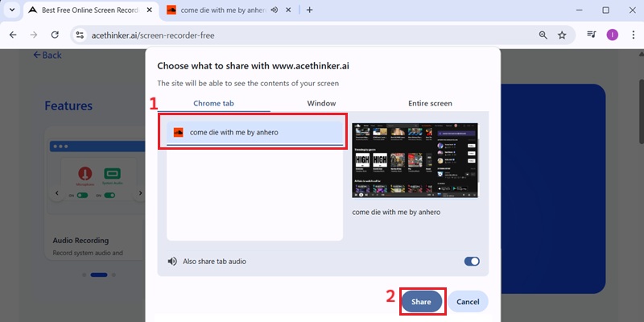This screenshot has height=322, width=644.
Task: Click the Cancel button
Action: click(468, 302)
